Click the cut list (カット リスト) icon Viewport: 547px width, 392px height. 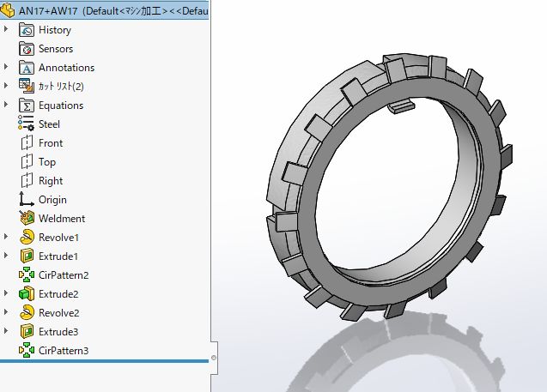point(27,86)
